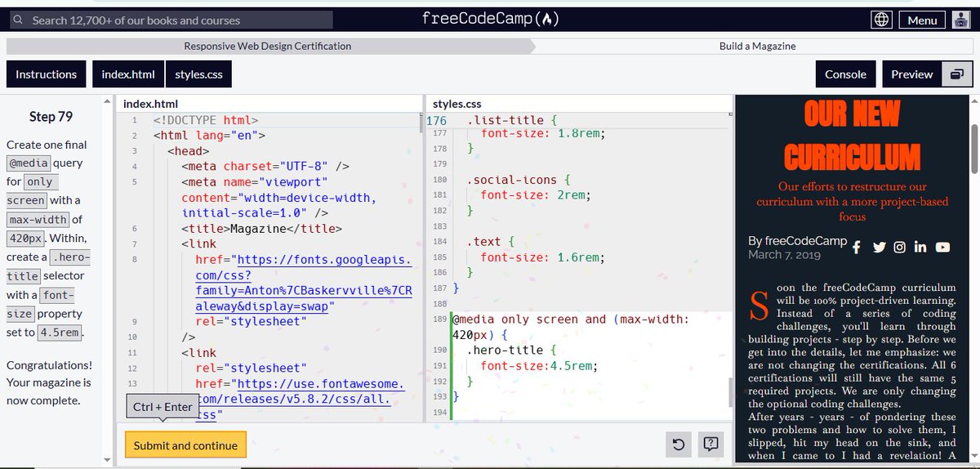Click the LinkedIn icon in preview

coord(920,247)
